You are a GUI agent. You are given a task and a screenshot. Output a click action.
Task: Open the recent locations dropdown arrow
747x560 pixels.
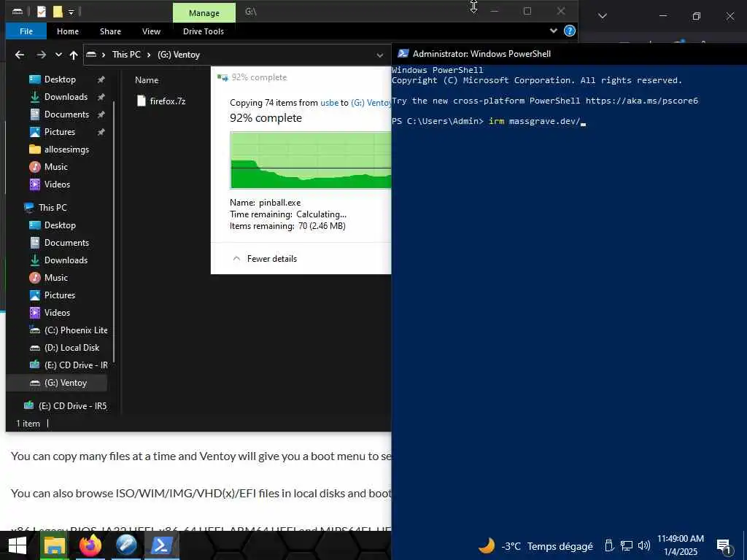click(58, 55)
